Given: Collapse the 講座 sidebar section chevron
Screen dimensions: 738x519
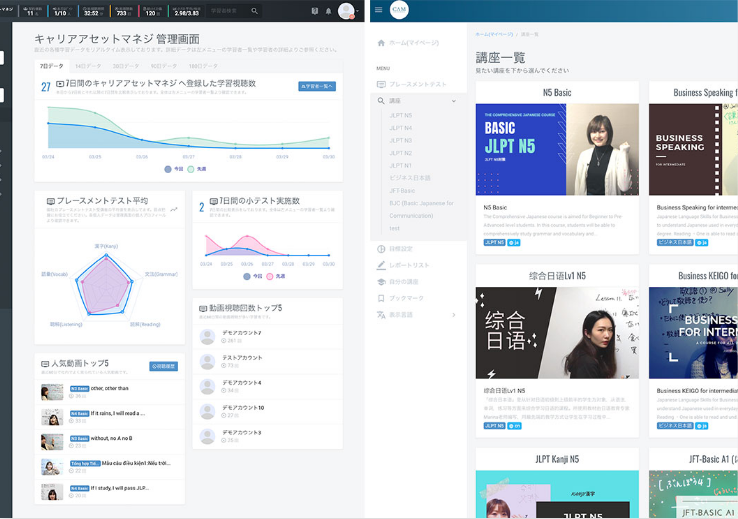Looking at the screenshot, I should click(x=454, y=101).
